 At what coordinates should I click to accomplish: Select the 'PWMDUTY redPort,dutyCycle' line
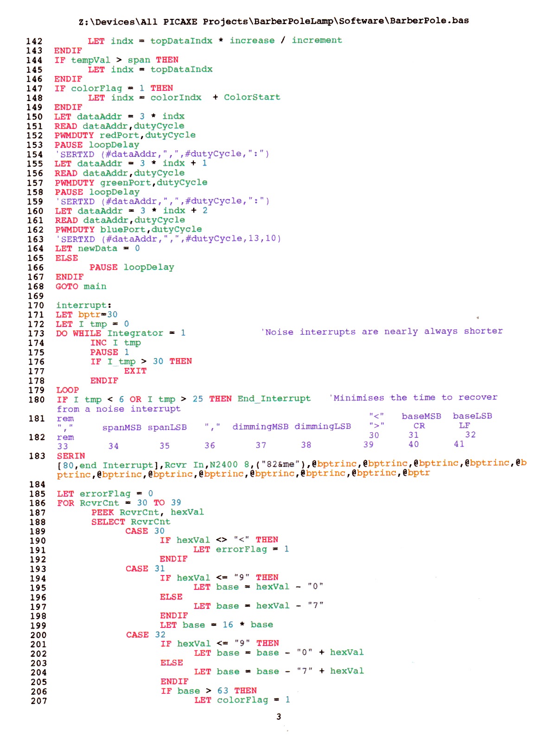(125, 135)
